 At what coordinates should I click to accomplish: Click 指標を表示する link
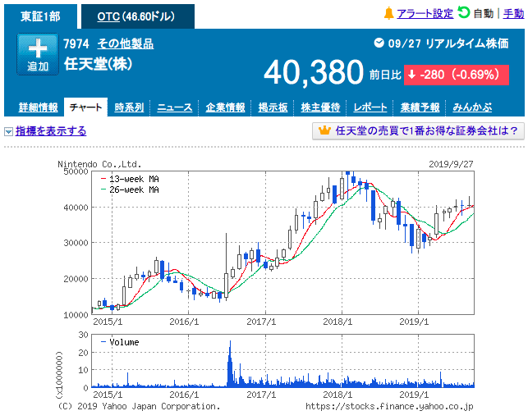(x=51, y=131)
